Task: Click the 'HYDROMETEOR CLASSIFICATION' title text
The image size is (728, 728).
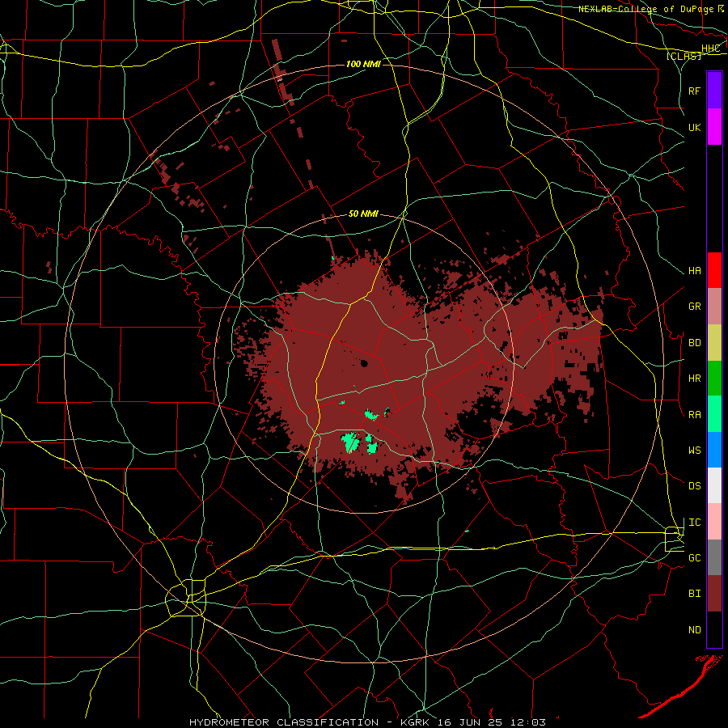Action: 284,722
